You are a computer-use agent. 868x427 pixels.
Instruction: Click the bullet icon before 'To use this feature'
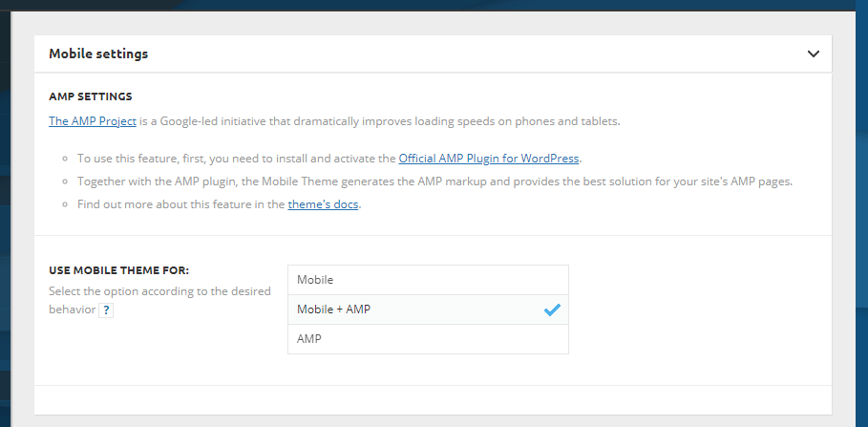(65, 159)
